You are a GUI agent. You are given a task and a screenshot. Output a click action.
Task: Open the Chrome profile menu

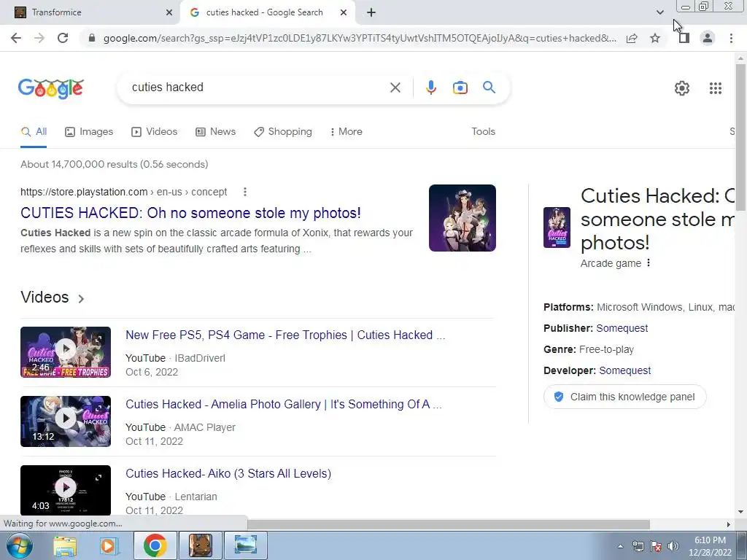[708, 38]
